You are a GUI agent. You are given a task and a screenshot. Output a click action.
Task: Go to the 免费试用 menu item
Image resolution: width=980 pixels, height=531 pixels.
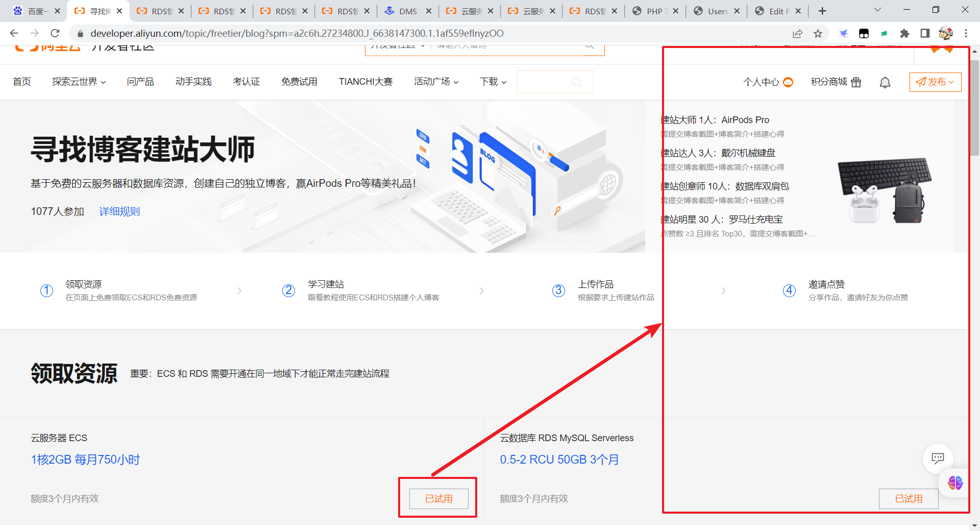coord(299,82)
